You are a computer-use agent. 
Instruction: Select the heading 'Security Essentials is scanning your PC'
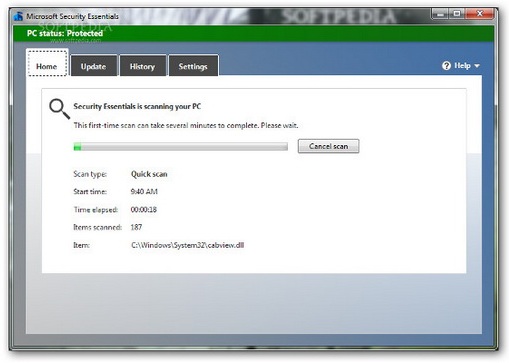[x=137, y=106]
